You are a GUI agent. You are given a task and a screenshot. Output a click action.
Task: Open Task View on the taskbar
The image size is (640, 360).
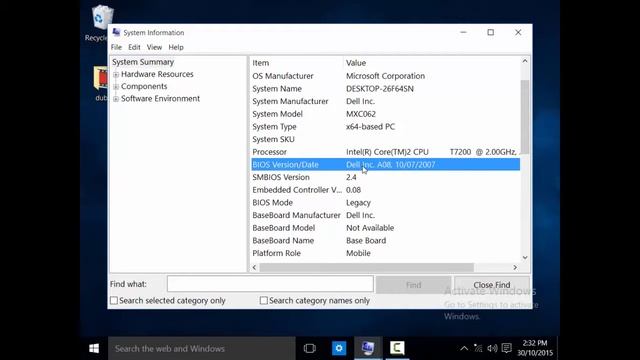(310, 348)
